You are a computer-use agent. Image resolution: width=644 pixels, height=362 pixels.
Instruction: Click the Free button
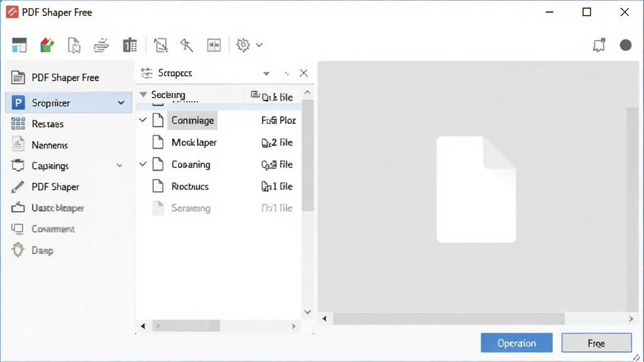pyautogui.click(x=596, y=343)
